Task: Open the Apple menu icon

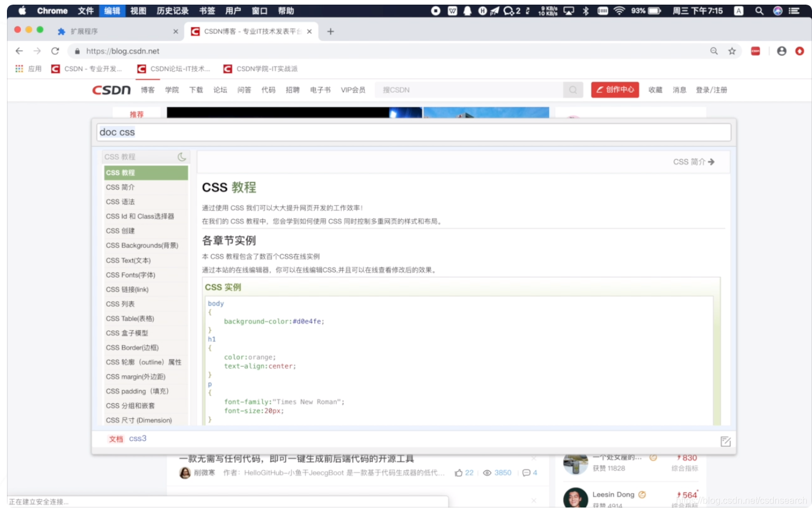Action: click(x=22, y=10)
